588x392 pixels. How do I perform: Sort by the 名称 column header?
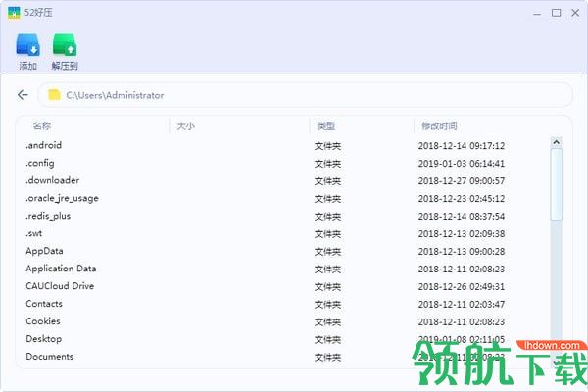click(x=41, y=126)
